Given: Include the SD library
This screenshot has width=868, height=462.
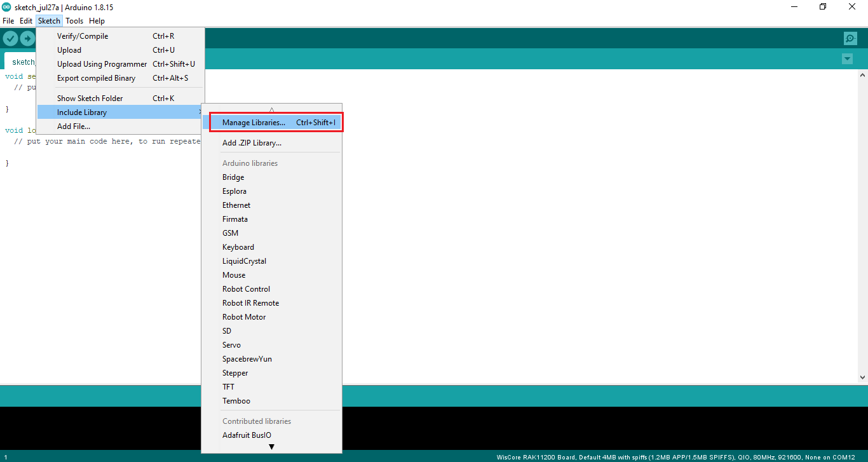Looking at the screenshot, I should point(272,331).
